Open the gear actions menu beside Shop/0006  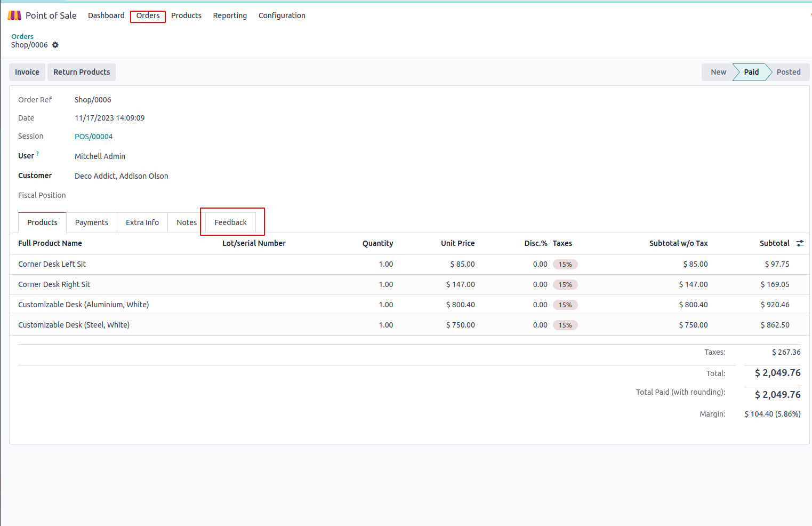(x=55, y=45)
